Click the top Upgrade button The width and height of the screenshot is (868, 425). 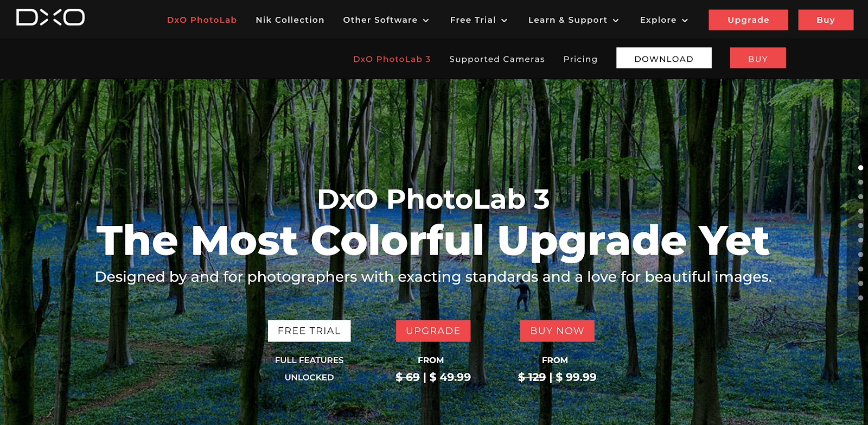point(748,20)
